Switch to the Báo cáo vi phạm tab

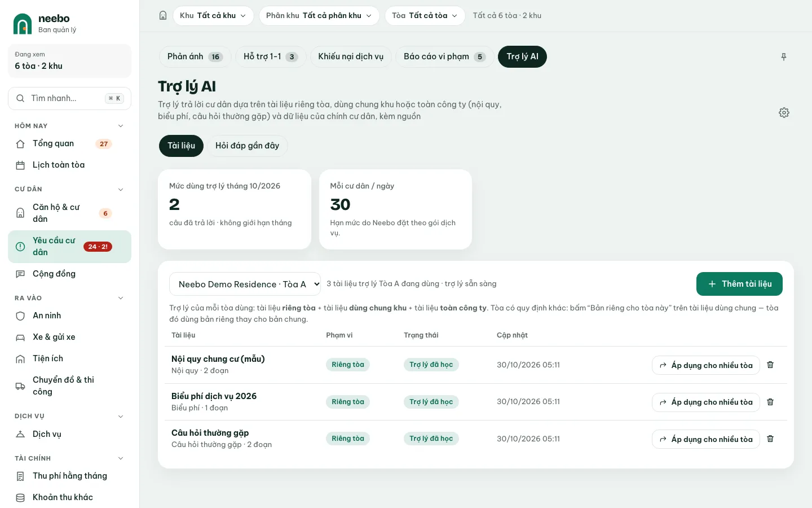pos(445,56)
